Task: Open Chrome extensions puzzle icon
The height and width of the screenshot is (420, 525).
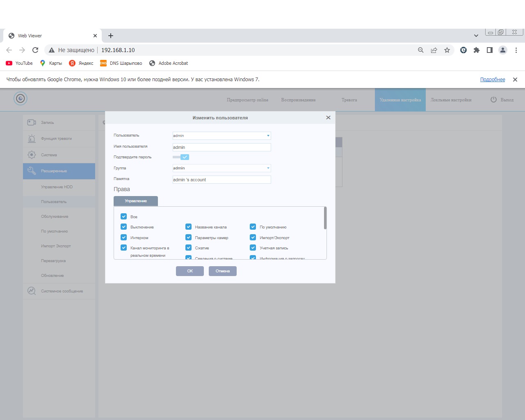Action: (476, 50)
